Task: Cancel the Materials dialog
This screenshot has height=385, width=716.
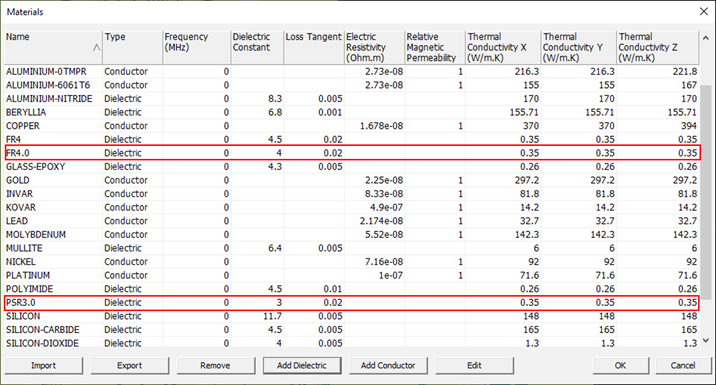Action: point(683,365)
